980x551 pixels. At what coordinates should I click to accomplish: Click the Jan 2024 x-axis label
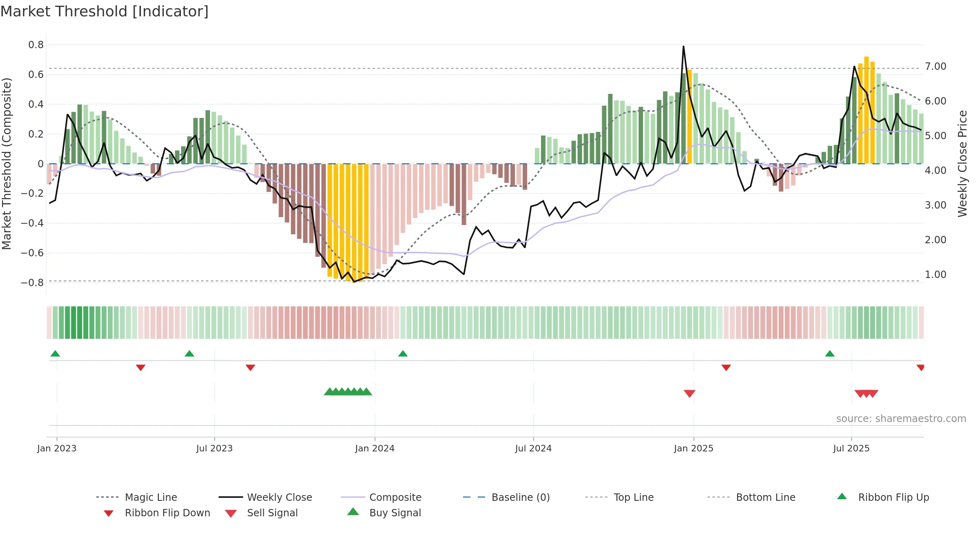[375, 448]
